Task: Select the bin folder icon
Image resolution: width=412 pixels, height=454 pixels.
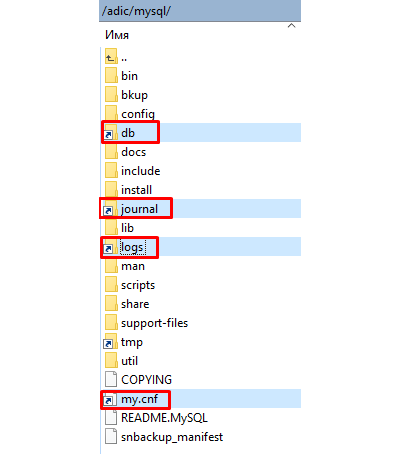Action: coord(111,75)
